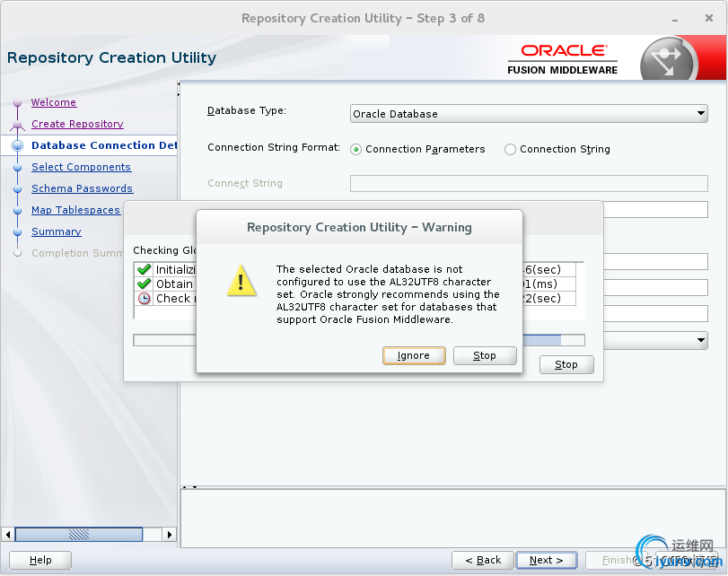
Task: Click the sidebar horizontal scrollbar thumb
Action: pos(79,535)
